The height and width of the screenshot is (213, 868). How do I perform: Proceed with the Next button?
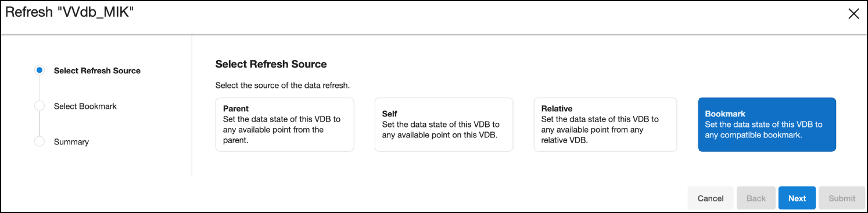coord(797,198)
